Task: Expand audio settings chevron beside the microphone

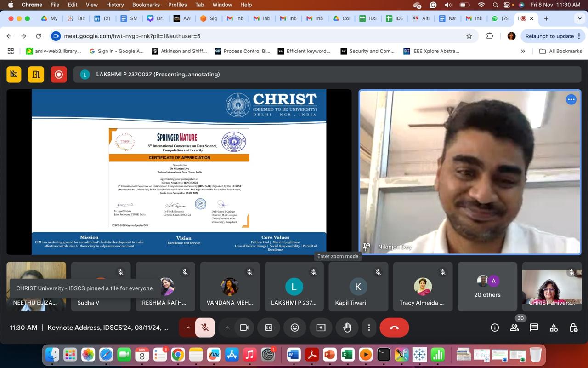Action: 188,328
